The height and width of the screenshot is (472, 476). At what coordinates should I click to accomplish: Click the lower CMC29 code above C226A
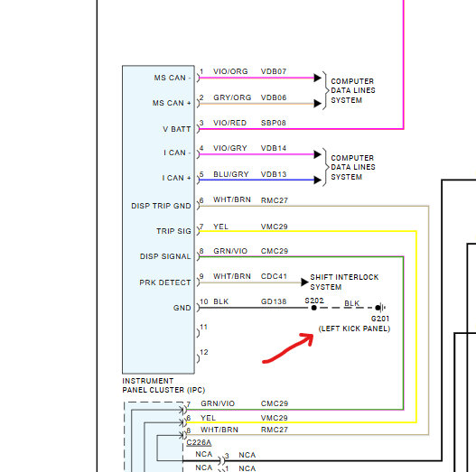[x=275, y=403]
